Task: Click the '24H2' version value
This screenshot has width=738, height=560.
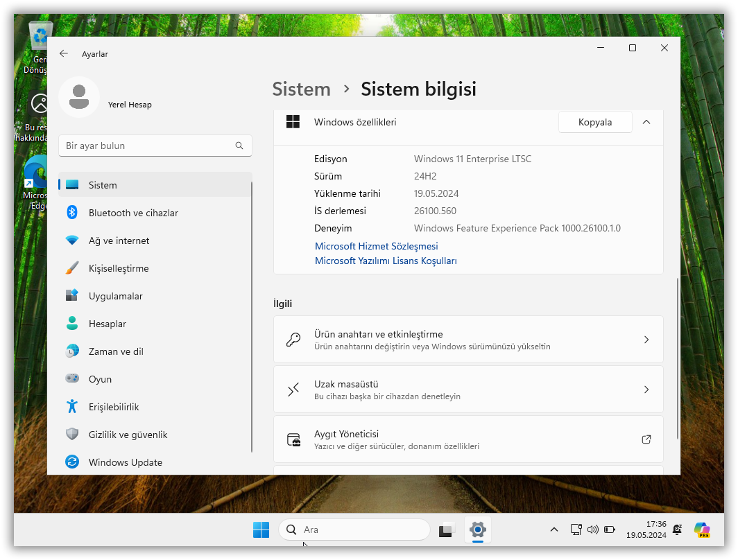Action: pyautogui.click(x=425, y=176)
